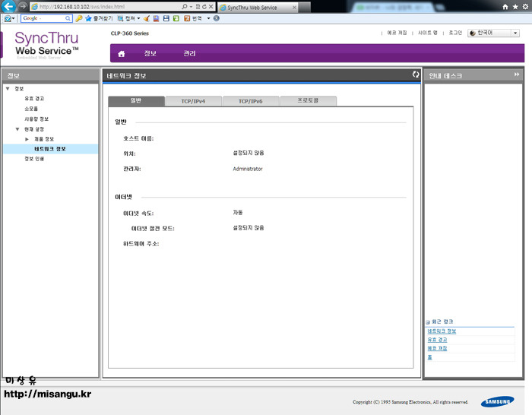Viewport: 532px width, 415px height.
Task: Select 정보 인쇄 in the sidebar tree
Action: pos(34,159)
